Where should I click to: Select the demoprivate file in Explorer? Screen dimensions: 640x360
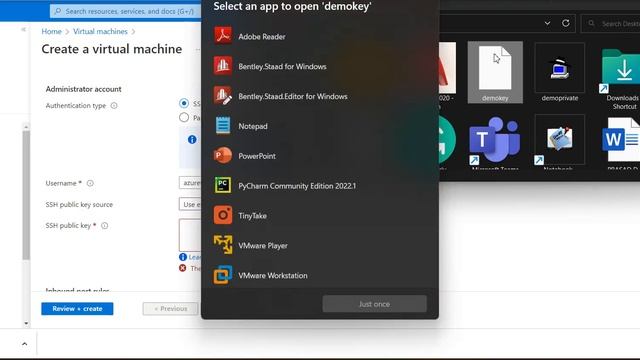[560, 73]
